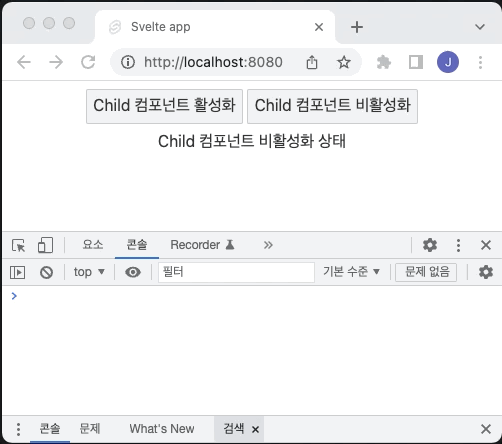The width and height of the screenshot is (502, 444).
Task: Clear the console
Action: point(46,272)
